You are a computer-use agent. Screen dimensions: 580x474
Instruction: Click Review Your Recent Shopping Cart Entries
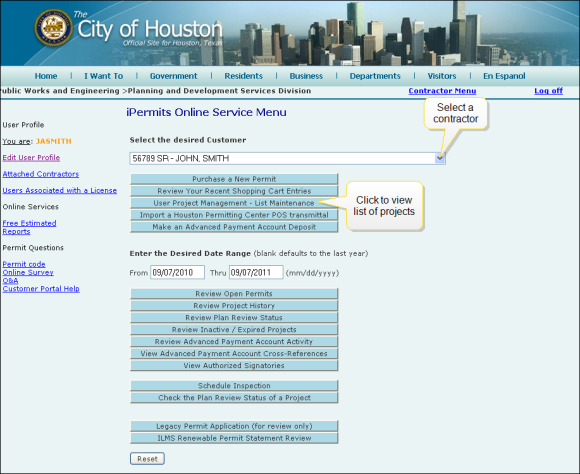pos(234,191)
